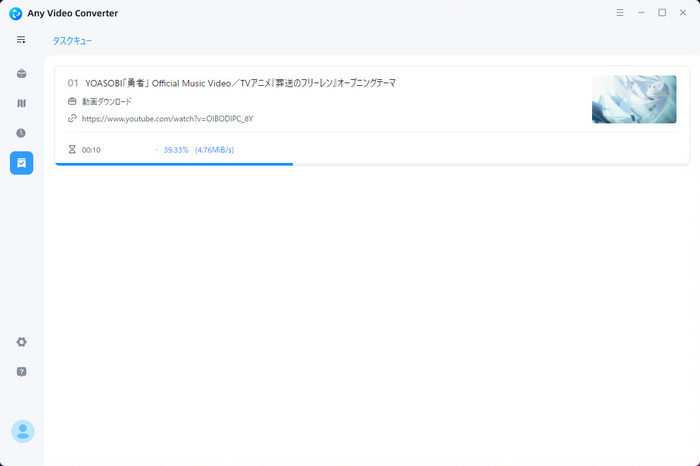
Task: Click the 動画ダウンロード label
Action: [x=107, y=102]
